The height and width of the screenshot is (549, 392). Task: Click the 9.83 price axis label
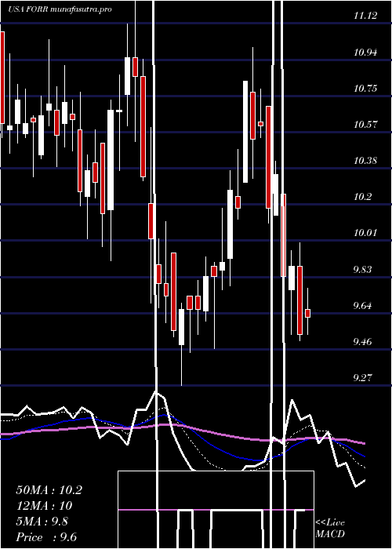(x=362, y=270)
